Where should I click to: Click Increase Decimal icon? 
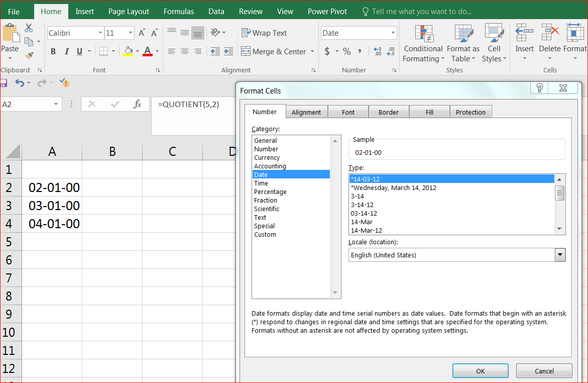(x=378, y=51)
